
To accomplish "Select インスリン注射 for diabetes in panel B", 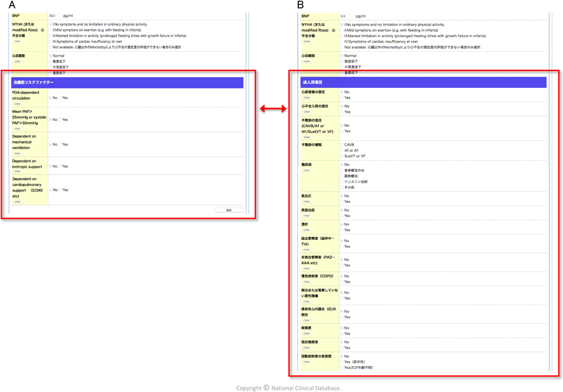I will 342,182.
